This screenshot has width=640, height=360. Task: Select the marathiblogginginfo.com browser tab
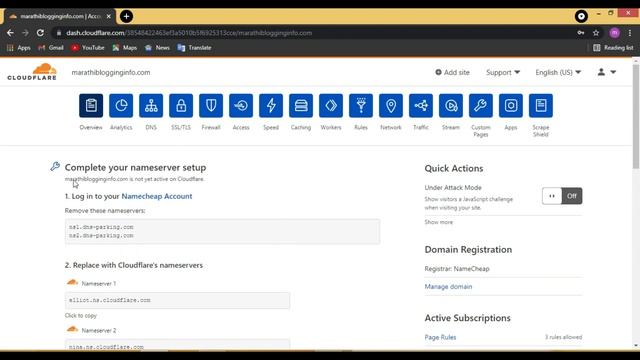(x=60, y=16)
